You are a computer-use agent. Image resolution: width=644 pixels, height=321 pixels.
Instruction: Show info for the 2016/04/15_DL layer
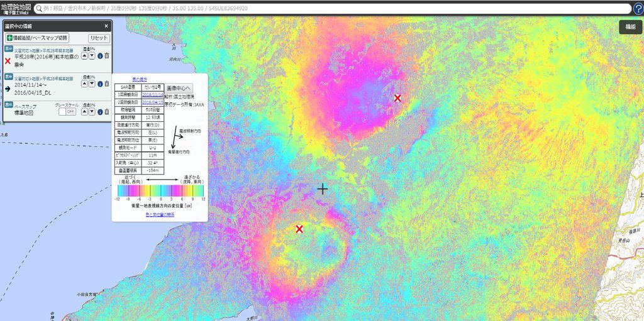point(100,84)
